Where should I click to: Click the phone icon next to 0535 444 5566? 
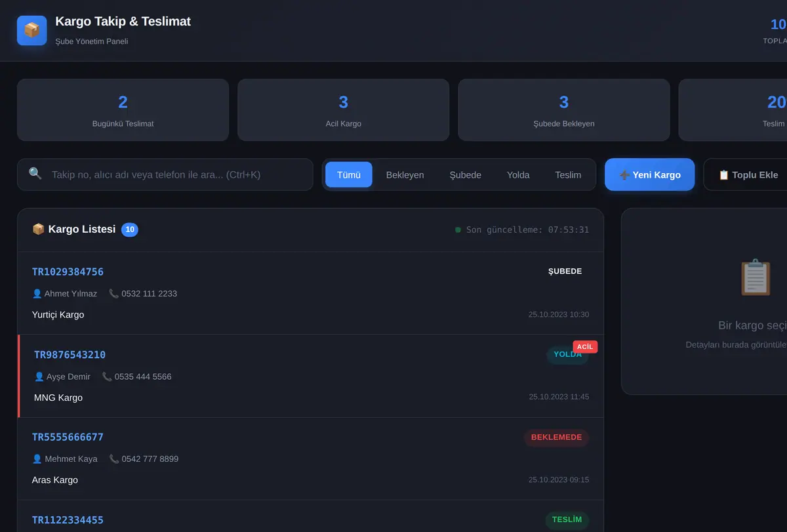pos(107,377)
